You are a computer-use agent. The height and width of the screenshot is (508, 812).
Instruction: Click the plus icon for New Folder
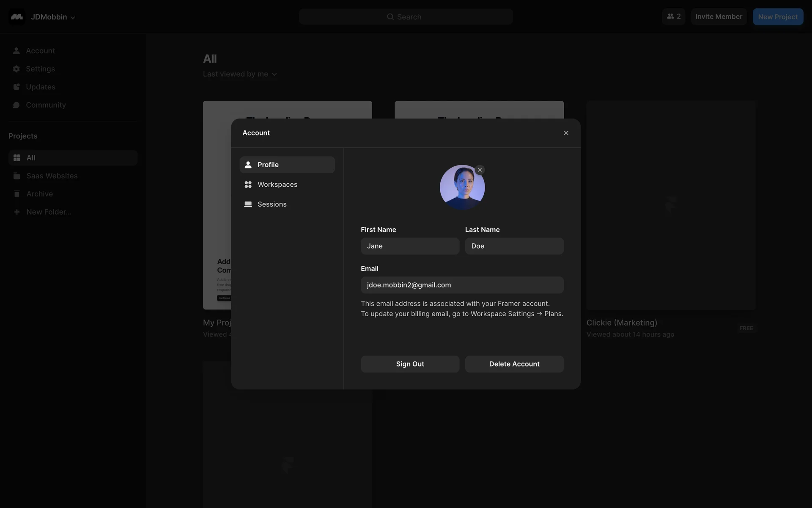pyautogui.click(x=17, y=212)
